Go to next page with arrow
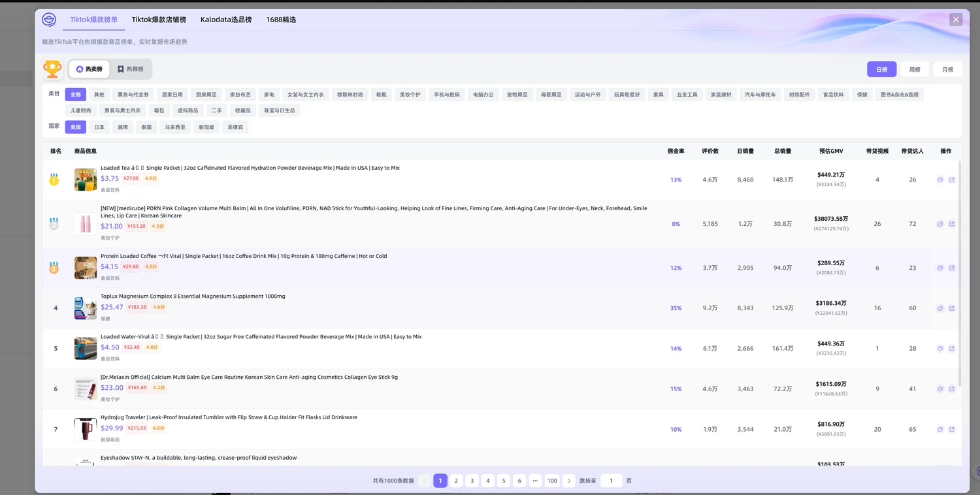 click(x=569, y=481)
